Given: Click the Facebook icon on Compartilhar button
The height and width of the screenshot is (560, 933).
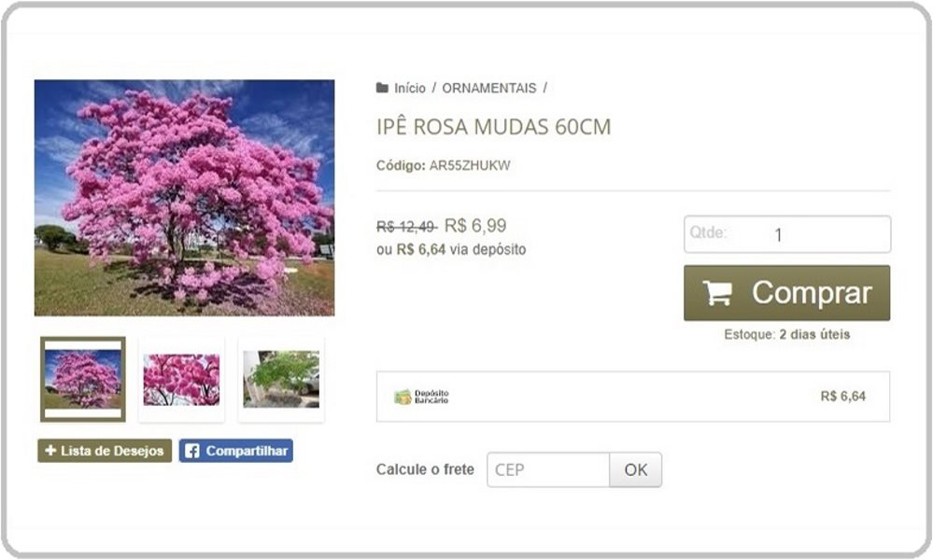Looking at the screenshot, I should pyautogui.click(x=192, y=451).
